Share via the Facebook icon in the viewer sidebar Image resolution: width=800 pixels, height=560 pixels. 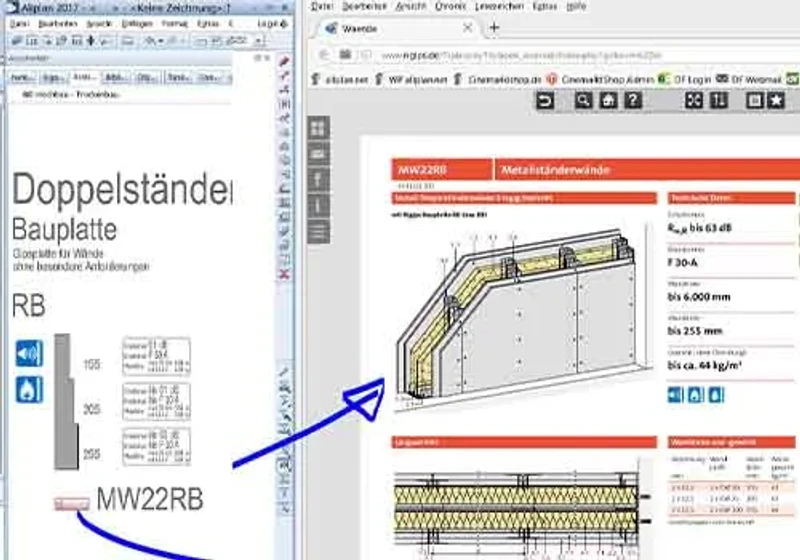pos(318,180)
